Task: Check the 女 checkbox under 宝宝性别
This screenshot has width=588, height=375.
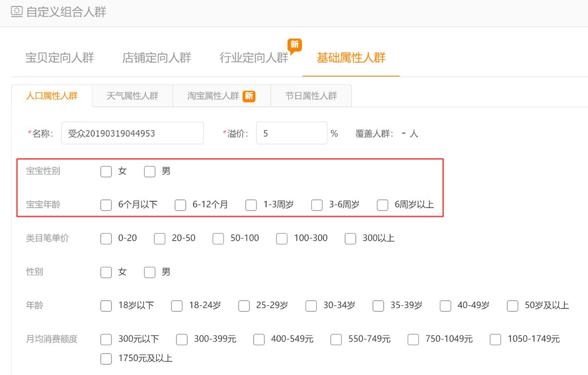Action: (x=105, y=171)
